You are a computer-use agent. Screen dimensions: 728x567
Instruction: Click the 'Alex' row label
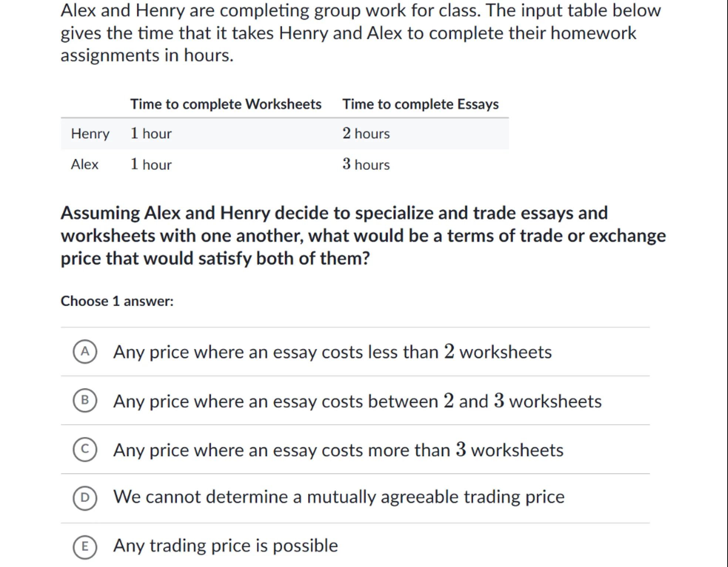[85, 164]
